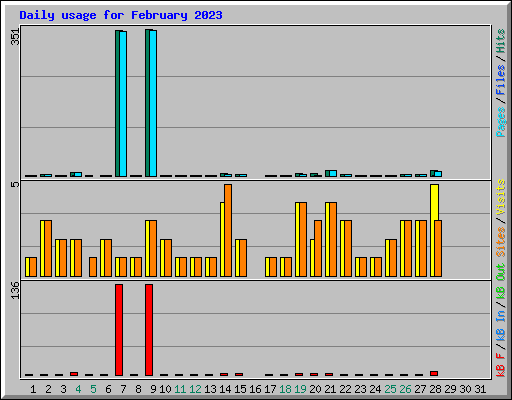
Task: Click day 9 on the x-axis
Action: tap(153, 389)
